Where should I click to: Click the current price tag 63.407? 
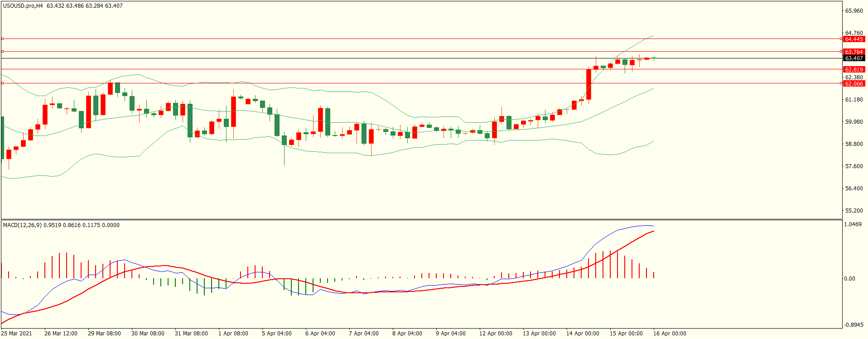854,58
